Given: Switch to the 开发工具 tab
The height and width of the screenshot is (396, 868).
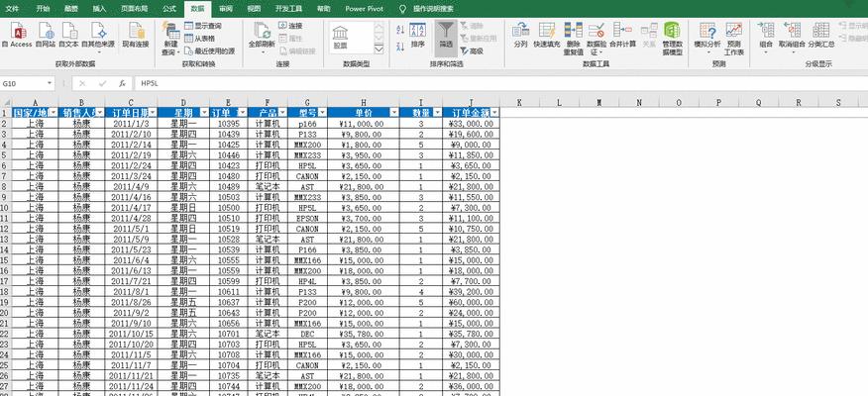Looking at the screenshot, I should click(288, 9).
